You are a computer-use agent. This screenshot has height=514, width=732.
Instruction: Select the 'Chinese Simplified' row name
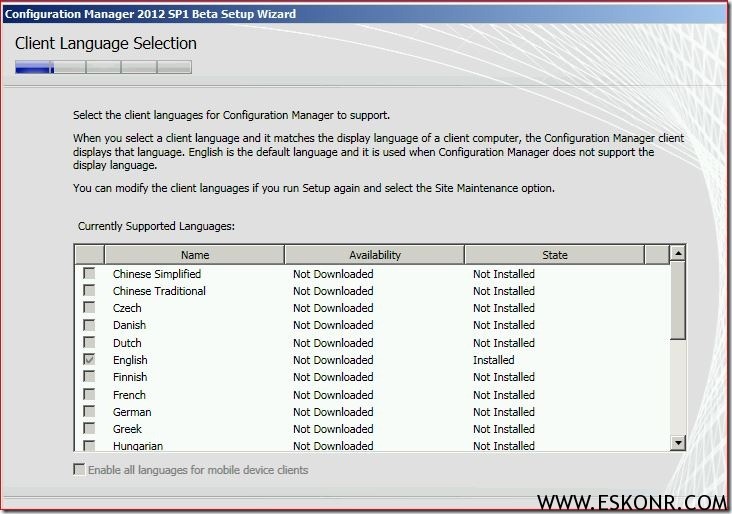pos(157,274)
